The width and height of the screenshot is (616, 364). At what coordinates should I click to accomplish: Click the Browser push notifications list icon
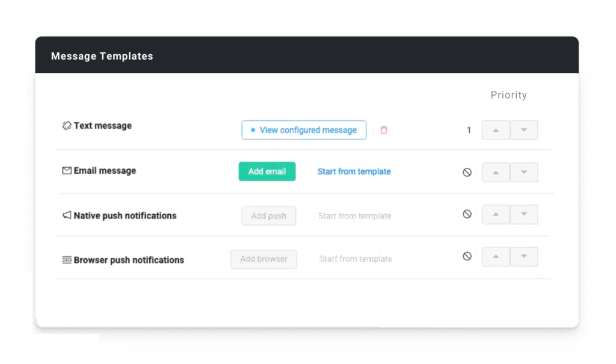(x=67, y=260)
